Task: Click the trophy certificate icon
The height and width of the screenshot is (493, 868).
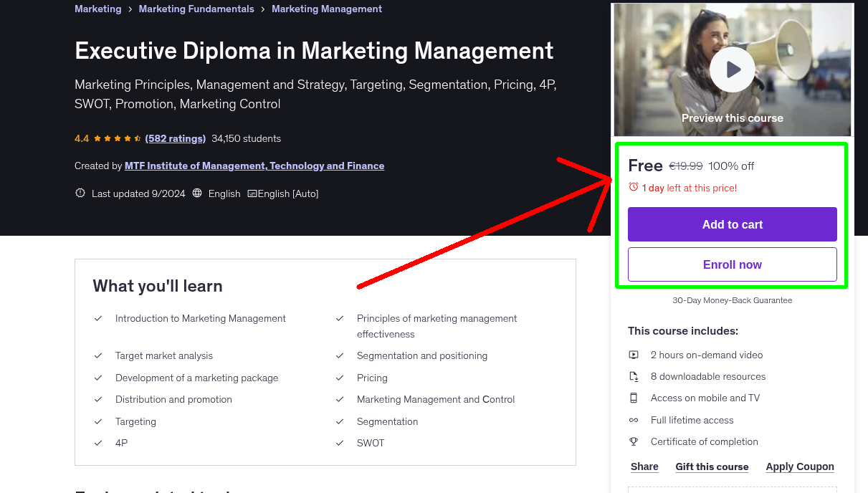Action: [634, 441]
